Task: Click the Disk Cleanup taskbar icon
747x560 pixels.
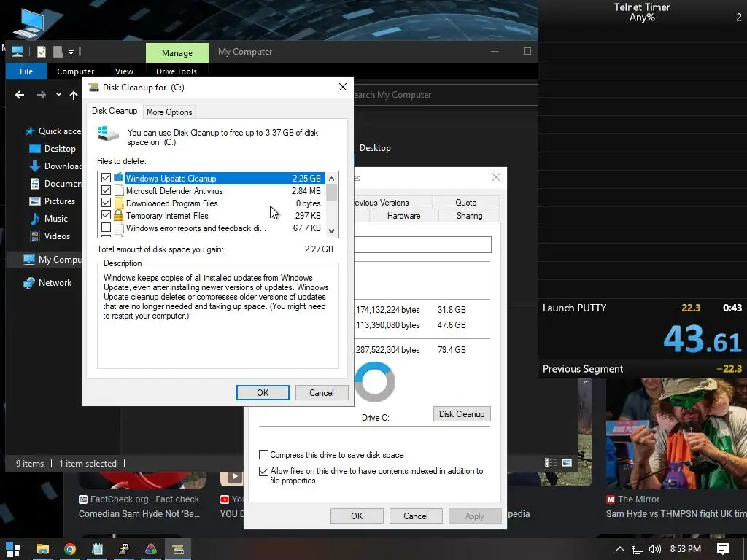Action: coord(178,549)
